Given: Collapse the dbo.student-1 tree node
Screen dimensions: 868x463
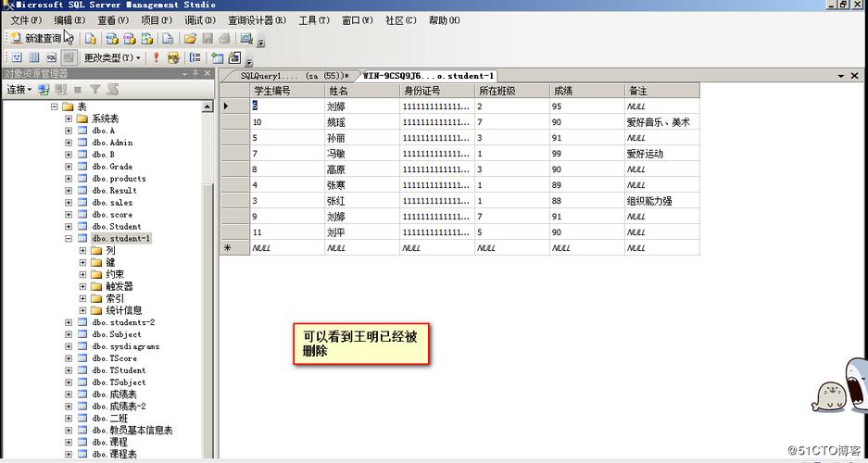Looking at the screenshot, I should 69,239.
